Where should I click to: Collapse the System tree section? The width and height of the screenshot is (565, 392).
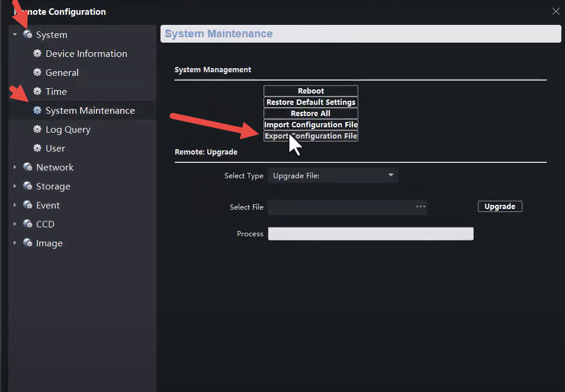coord(15,35)
